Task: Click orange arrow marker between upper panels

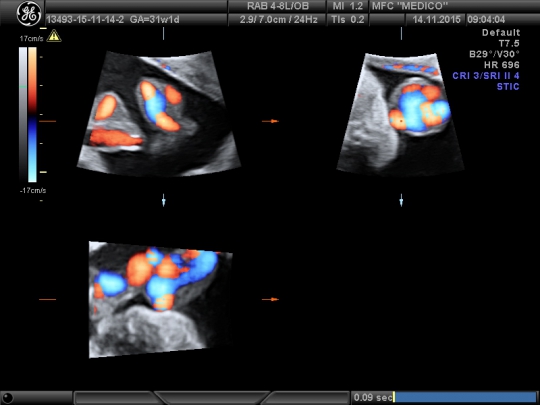Action: point(270,121)
